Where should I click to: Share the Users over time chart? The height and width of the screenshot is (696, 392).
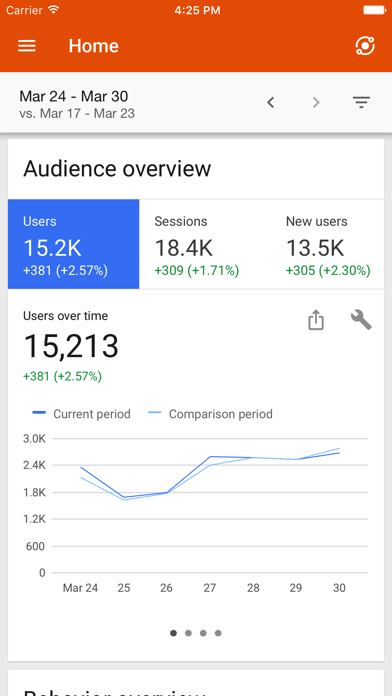coord(316,320)
